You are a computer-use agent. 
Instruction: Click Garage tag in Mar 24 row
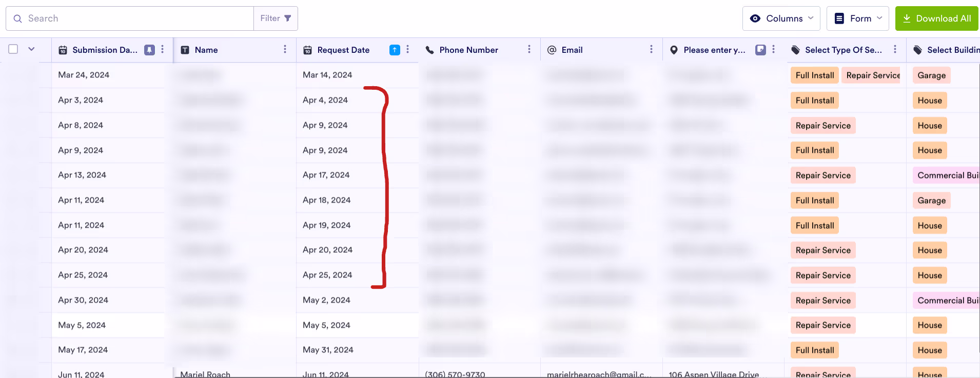click(931, 75)
